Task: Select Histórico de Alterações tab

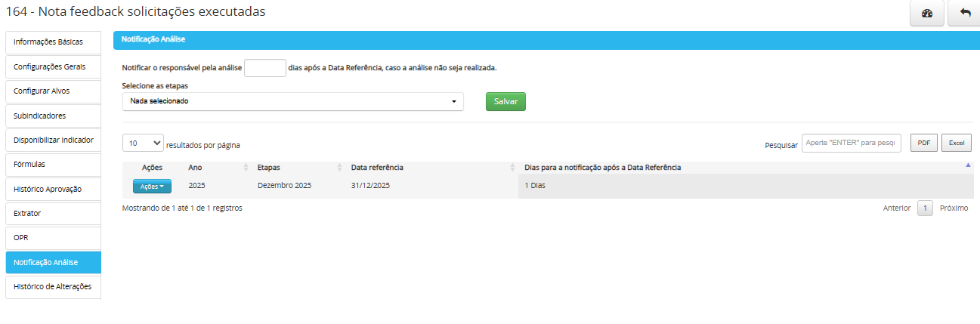Action: pyautogui.click(x=53, y=286)
